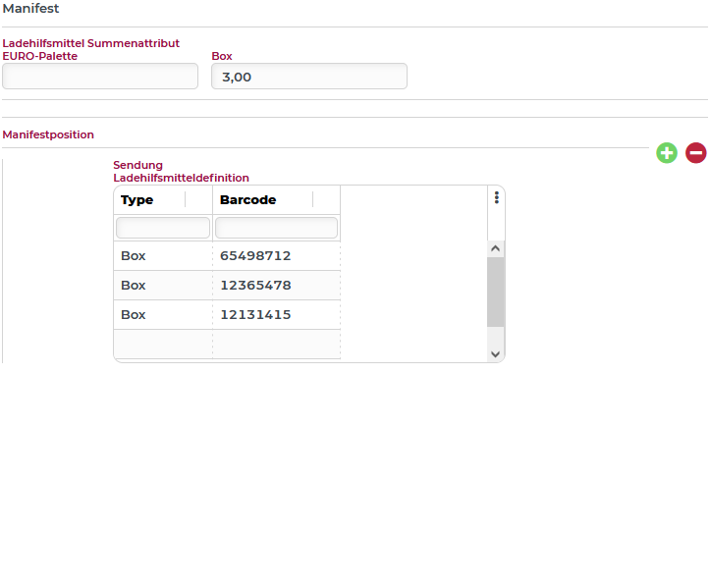711x588 pixels.
Task: Click the filter field under the Type column
Action: (x=163, y=228)
